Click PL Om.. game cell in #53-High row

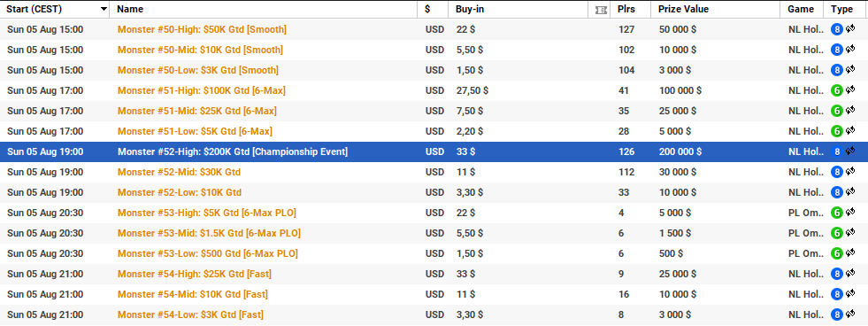pos(806,213)
